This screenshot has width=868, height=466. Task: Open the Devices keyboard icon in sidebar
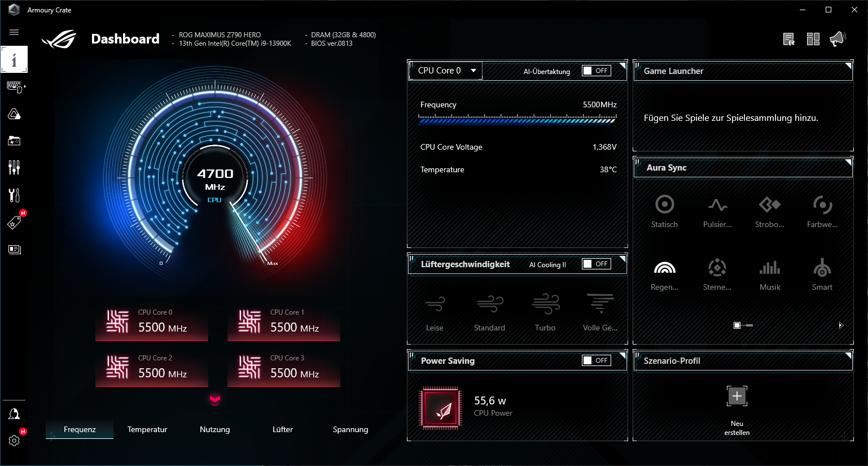tap(14, 86)
